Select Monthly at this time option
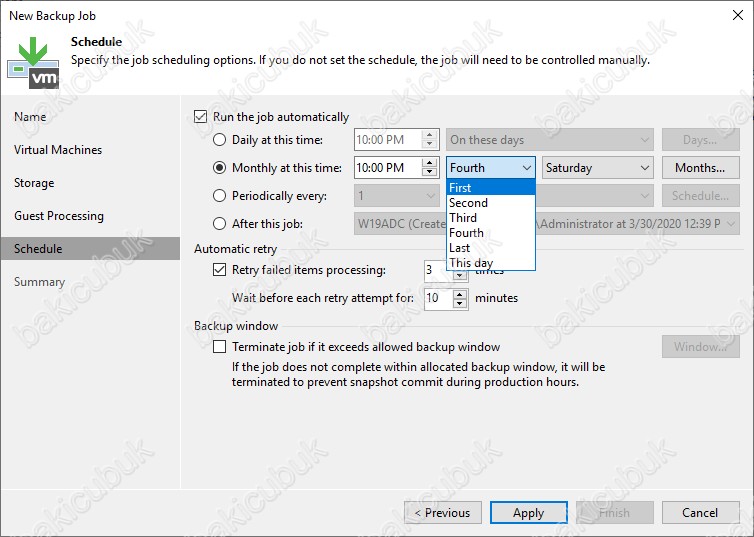 tap(219, 168)
